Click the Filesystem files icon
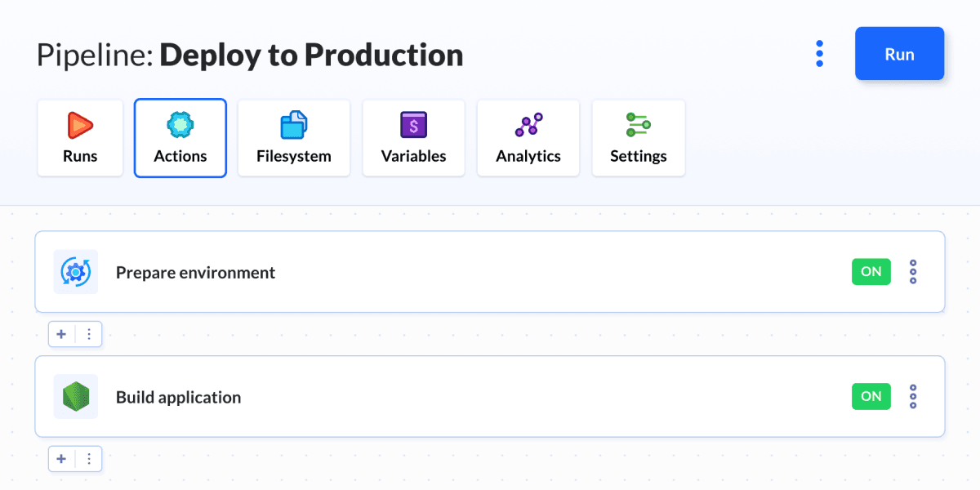This screenshot has height=490, width=980. [x=293, y=125]
